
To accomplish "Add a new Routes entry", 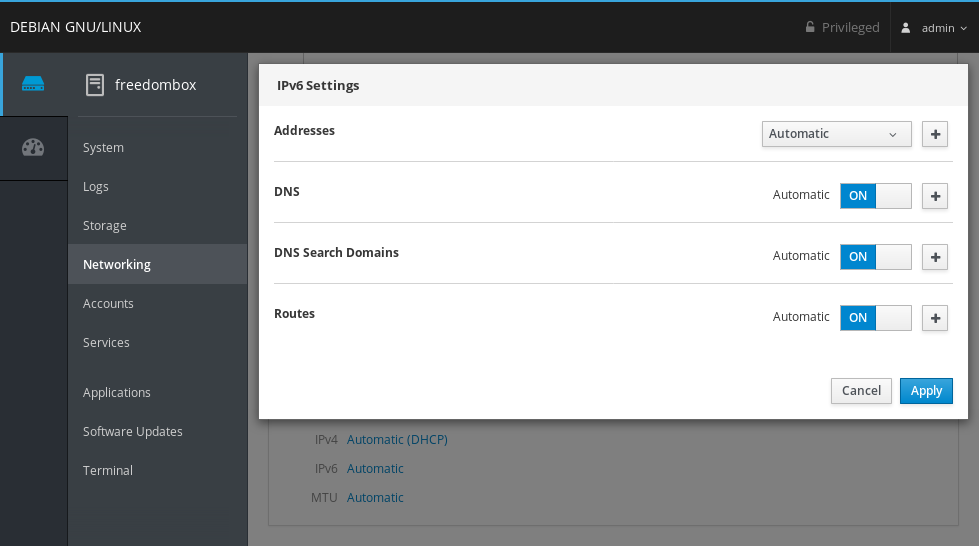I will click(x=935, y=318).
